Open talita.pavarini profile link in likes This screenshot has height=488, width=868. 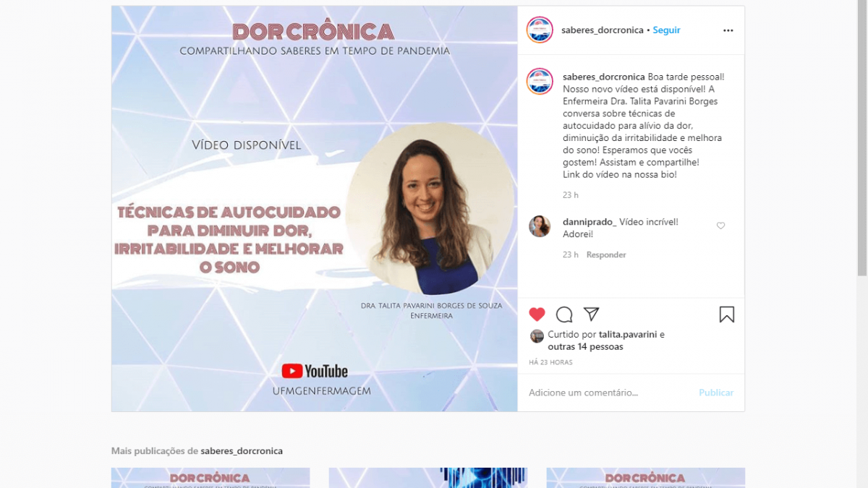coord(628,335)
